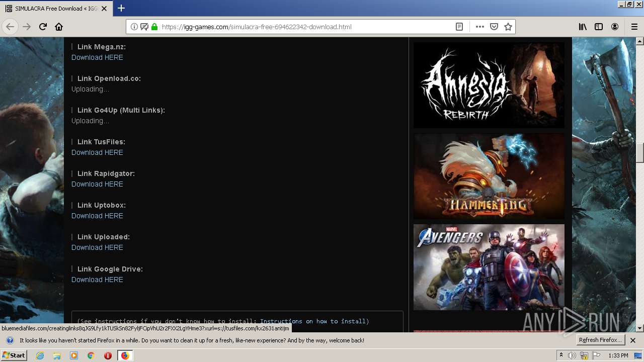The image size is (644, 362).
Task: Click the vertical scrollbar thumb
Action: (x=640, y=153)
